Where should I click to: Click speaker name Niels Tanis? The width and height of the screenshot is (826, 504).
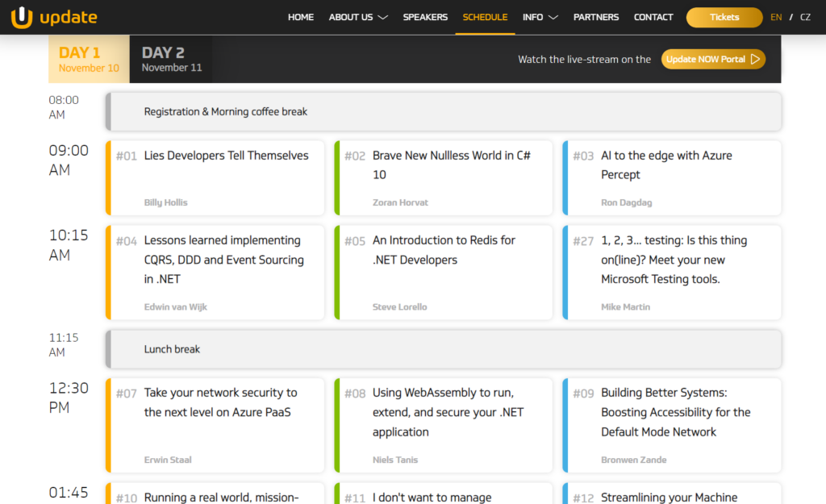tap(395, 460)
